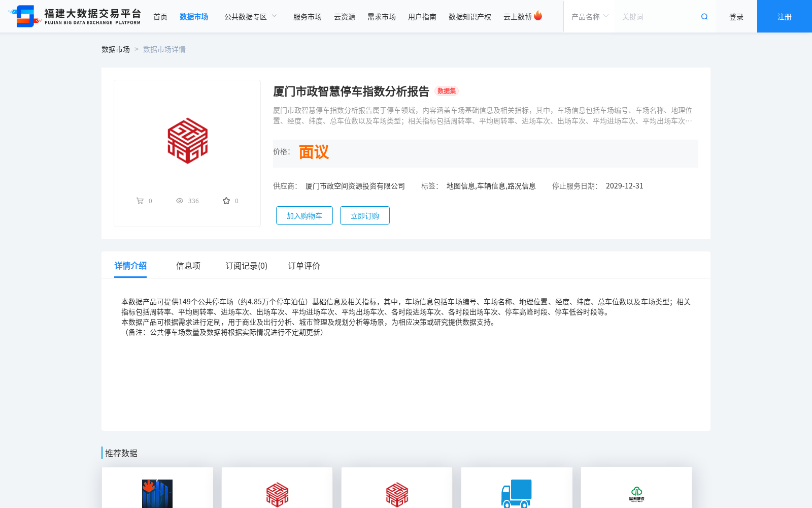812x508 pixels.
Task: Click 数据市场 in the breadcrumb
Action: 116,49
